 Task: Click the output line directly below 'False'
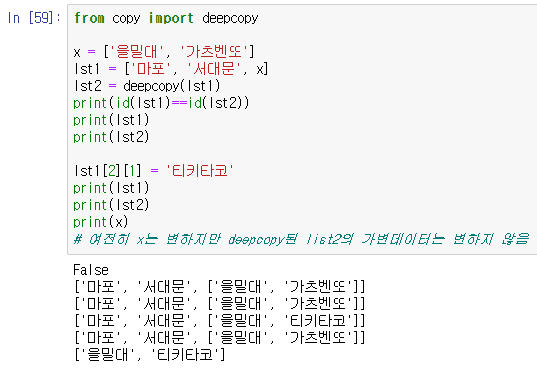[x=220, y=287]
